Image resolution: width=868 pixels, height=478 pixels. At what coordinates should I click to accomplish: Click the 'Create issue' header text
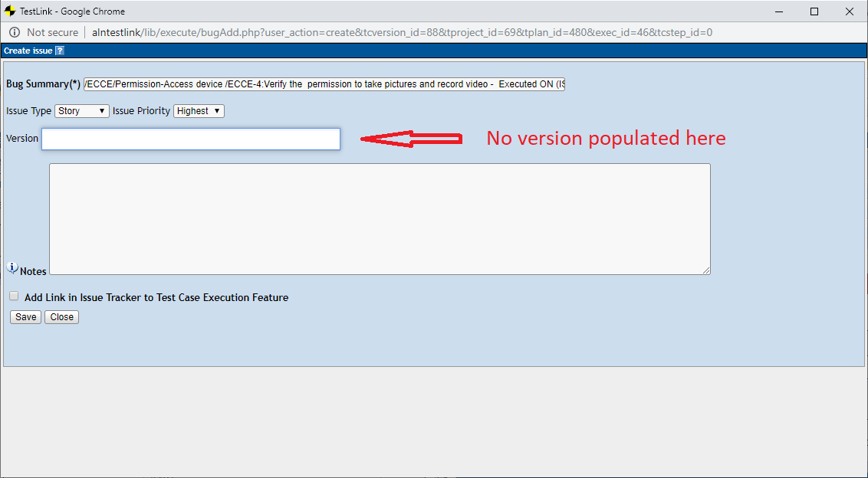click(x=28, y=51)
